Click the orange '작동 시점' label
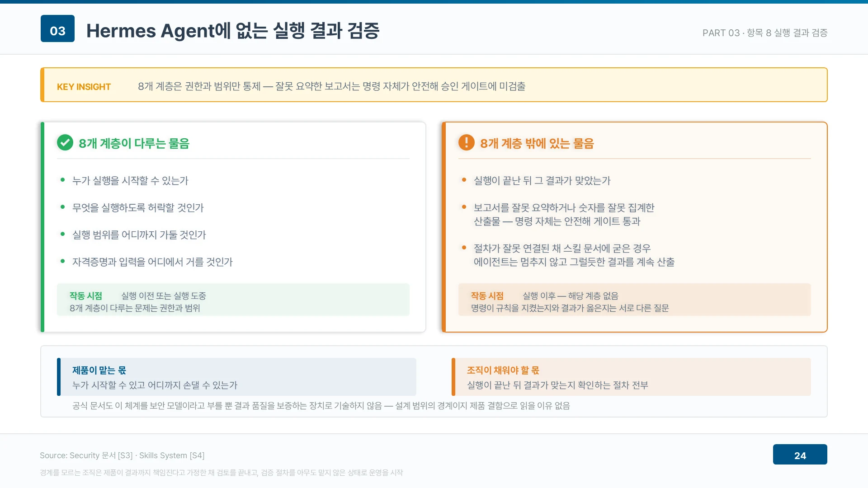The image size is (868, 488). tap(487, 296)
